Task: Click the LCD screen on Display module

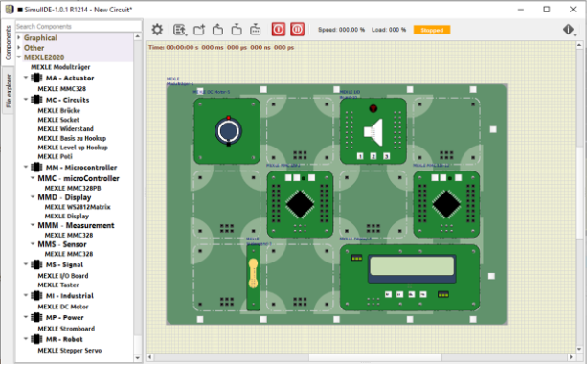Action: [412, 266]
